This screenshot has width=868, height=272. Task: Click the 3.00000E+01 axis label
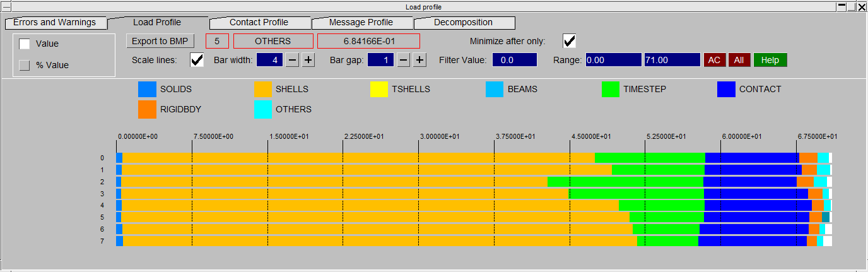[x=440, y=136]
